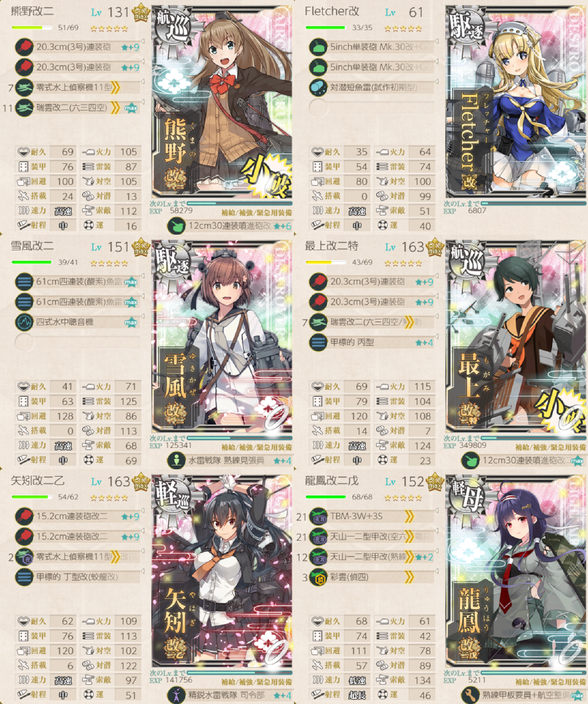Select Mogami's 甲標的 丙型 icon

pos(318,342)
